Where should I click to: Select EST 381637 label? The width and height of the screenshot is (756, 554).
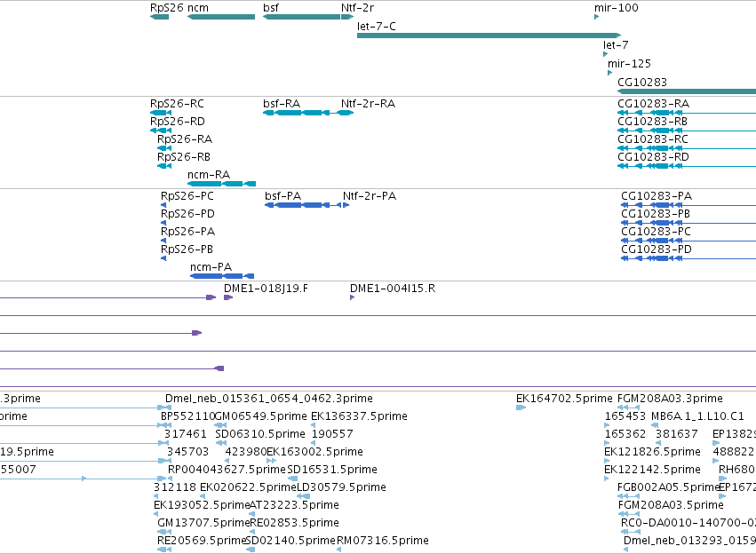tap(677, 434)
